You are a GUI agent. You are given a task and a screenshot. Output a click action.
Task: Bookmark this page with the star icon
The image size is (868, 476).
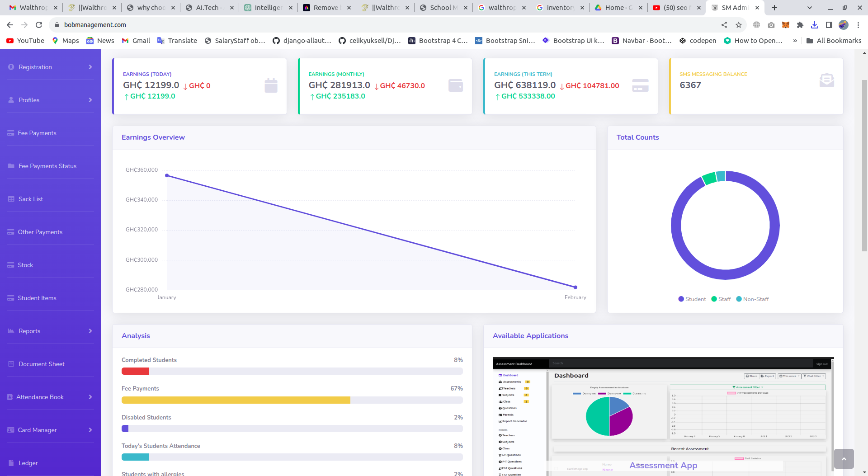[739, 25]
